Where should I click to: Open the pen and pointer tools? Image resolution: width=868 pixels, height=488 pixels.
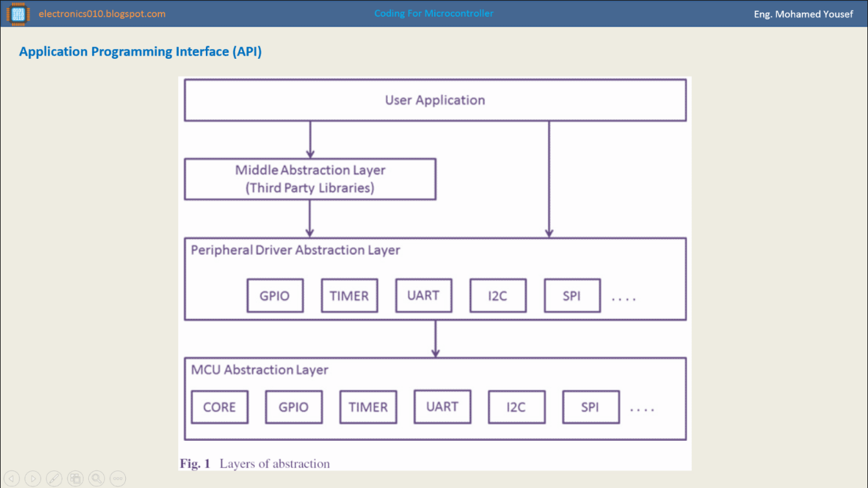tap(54, 478)
